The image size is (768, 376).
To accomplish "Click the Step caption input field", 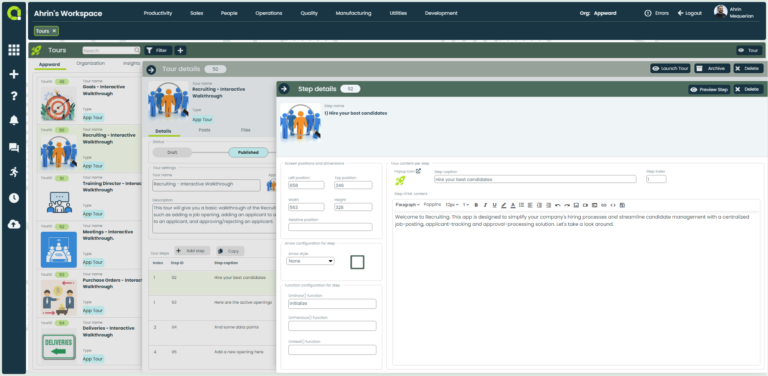I will click(x=535, y=179).
